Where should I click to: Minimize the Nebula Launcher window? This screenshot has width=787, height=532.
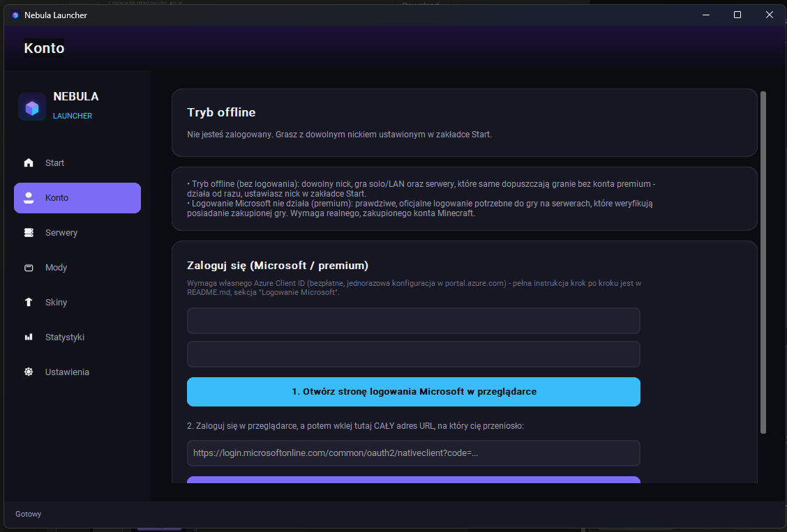705,15
